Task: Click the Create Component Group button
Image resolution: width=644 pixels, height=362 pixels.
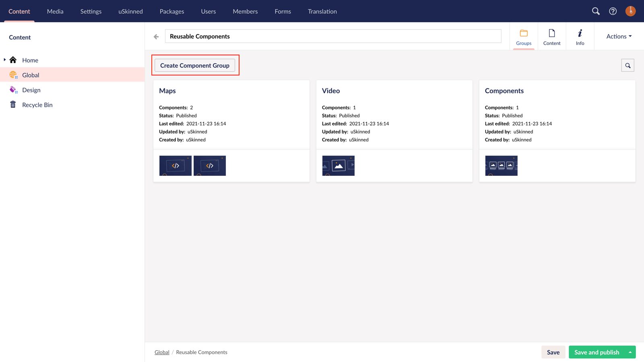Action: 195,65
